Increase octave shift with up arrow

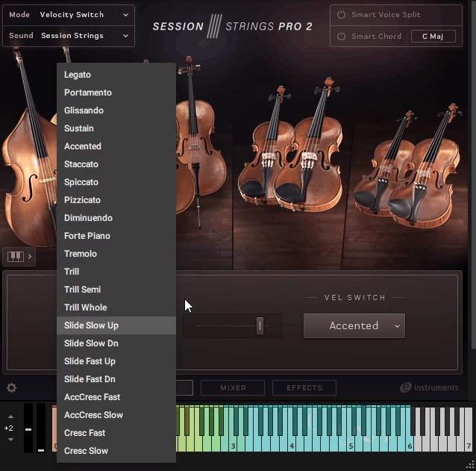10,417
